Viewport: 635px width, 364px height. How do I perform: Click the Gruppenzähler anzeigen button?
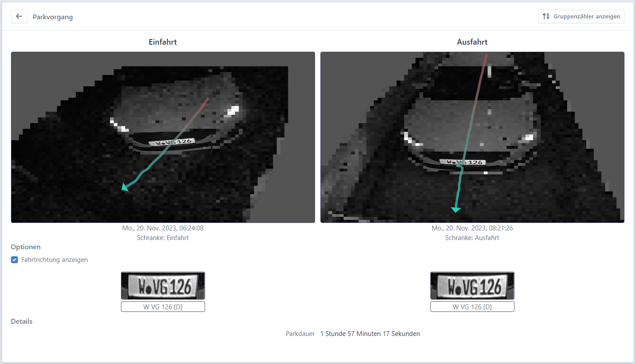click(x=581, y=17)
